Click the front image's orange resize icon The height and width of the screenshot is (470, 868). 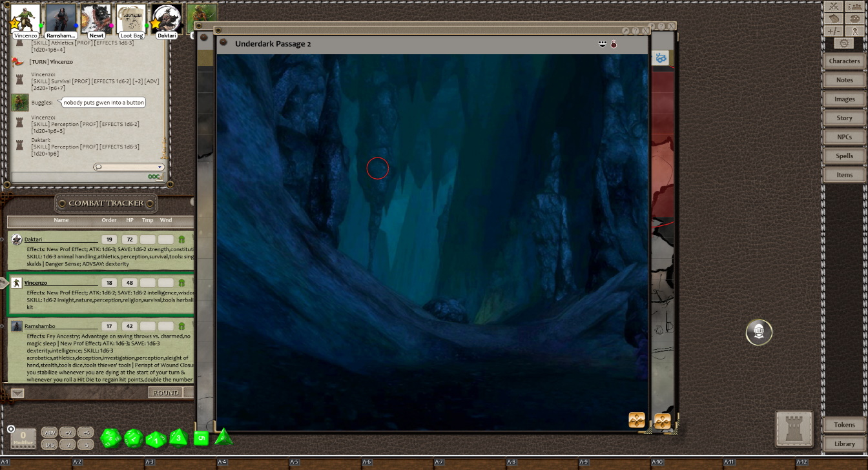coord(637,420)
